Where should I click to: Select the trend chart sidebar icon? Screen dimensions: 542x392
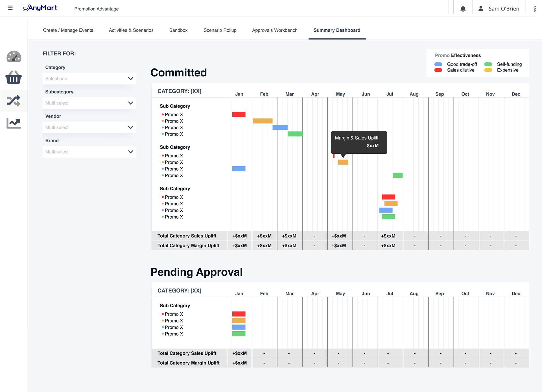tap(14, 123)
